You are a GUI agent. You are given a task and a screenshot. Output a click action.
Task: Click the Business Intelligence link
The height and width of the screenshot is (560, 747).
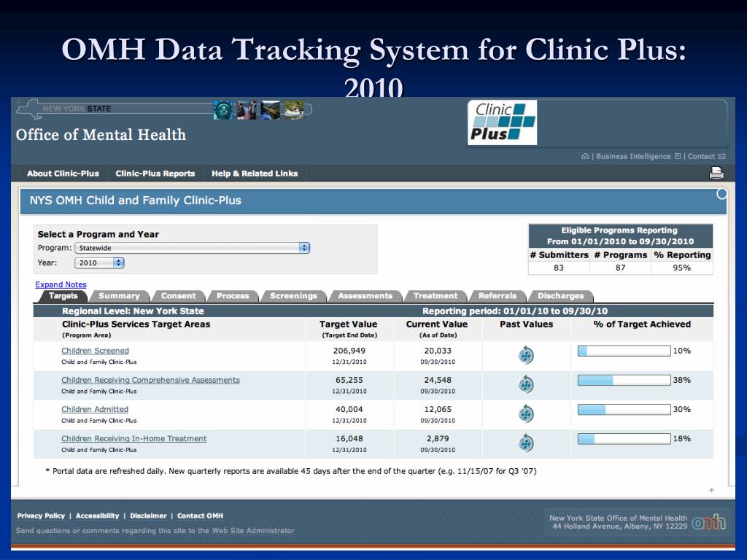coord(633,156)
